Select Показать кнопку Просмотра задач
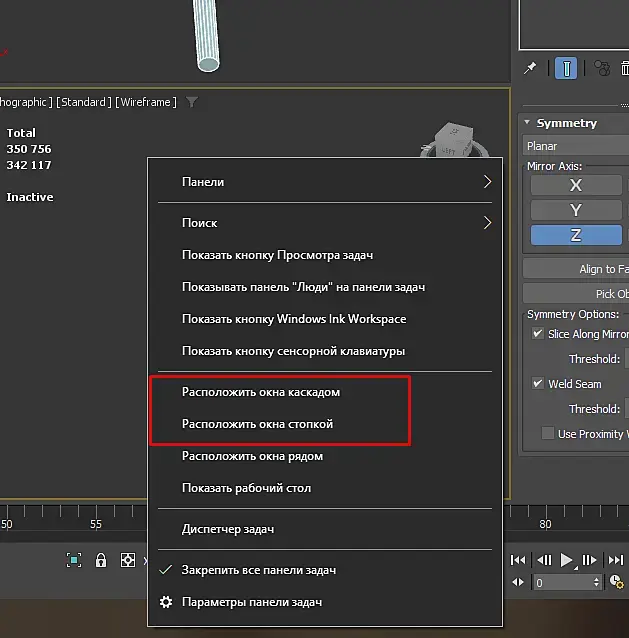The height and width of the screenshot is (638, 629). click(325, 255)
